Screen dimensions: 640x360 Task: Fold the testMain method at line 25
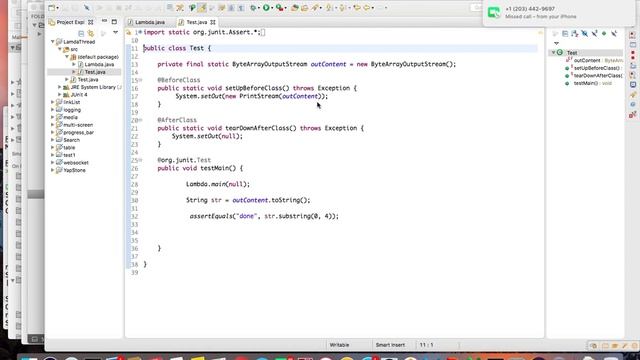pyautogui.click(x=140, y=160)
